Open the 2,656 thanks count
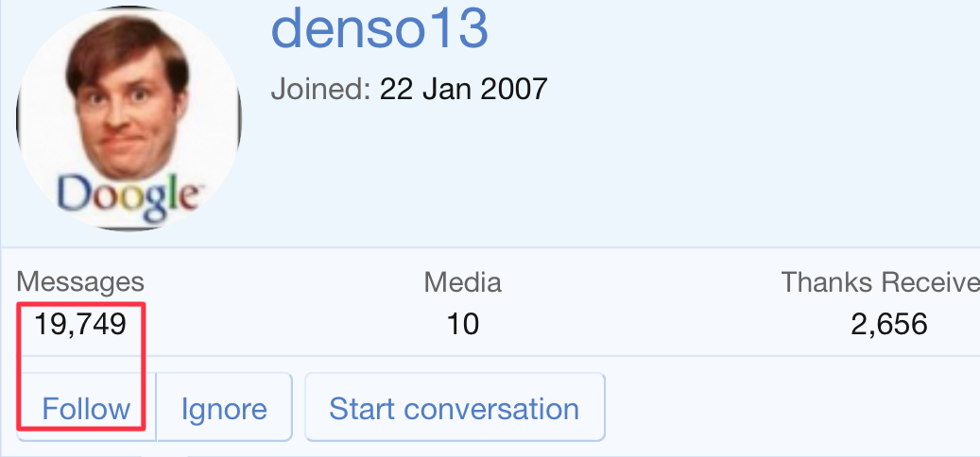980x457 pixels. (888, 325)
